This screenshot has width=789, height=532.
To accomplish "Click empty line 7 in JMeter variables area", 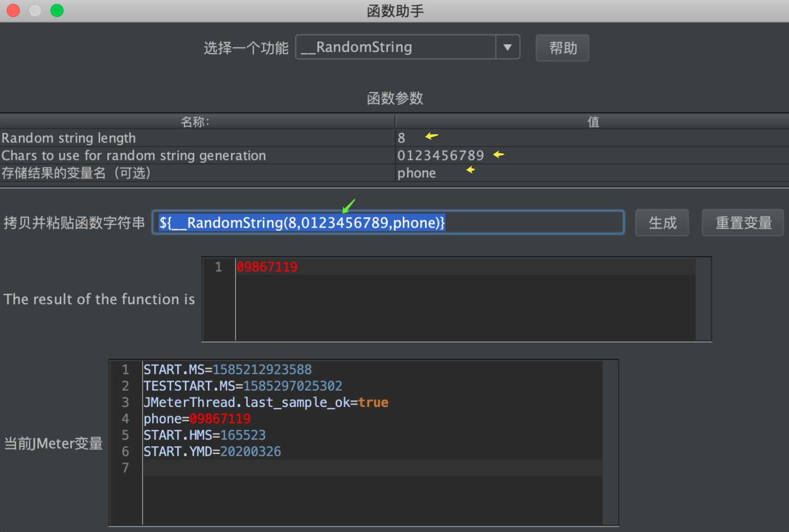I will pos(373,468).
